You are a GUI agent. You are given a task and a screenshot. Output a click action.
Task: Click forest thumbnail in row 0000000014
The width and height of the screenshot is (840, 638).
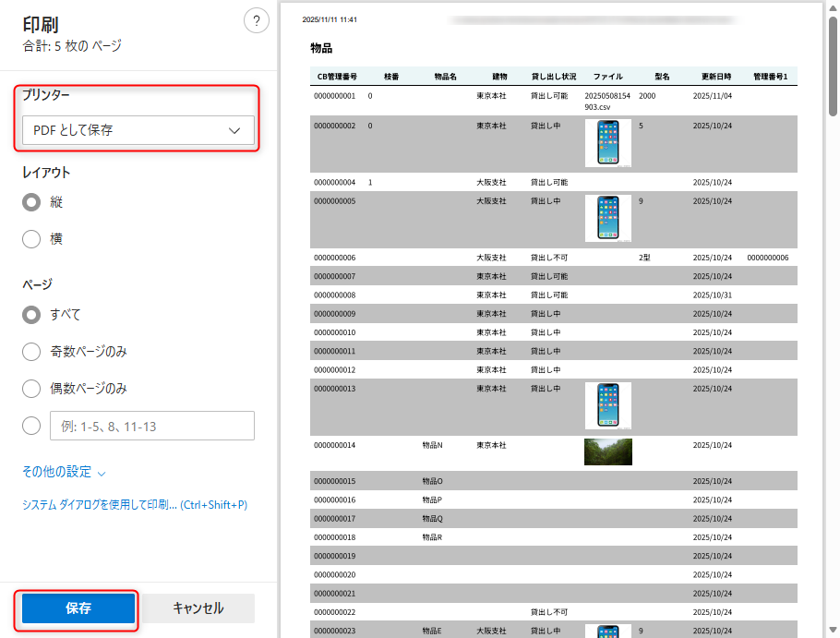click(608, 451)
